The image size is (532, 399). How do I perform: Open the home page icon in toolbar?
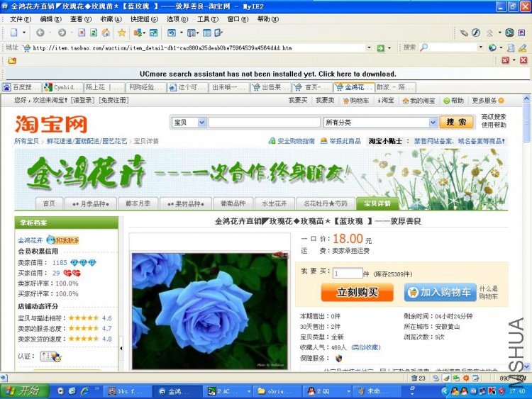point(106,33)
